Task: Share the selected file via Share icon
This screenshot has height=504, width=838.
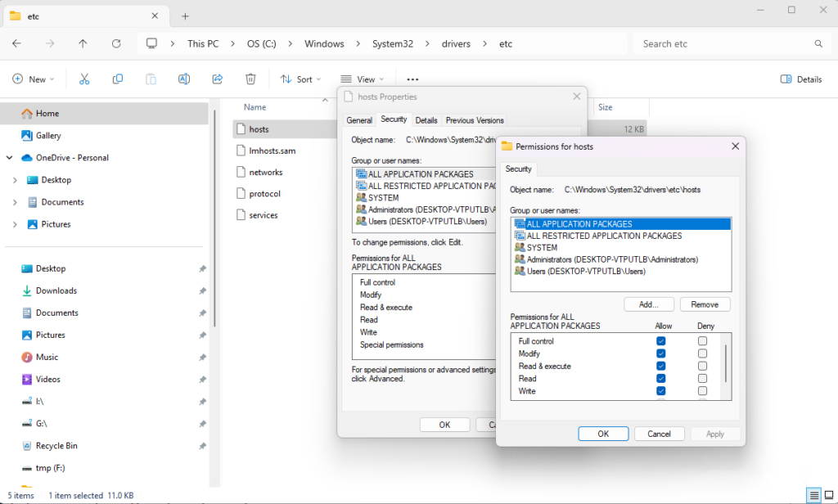Action: (217, 79)
